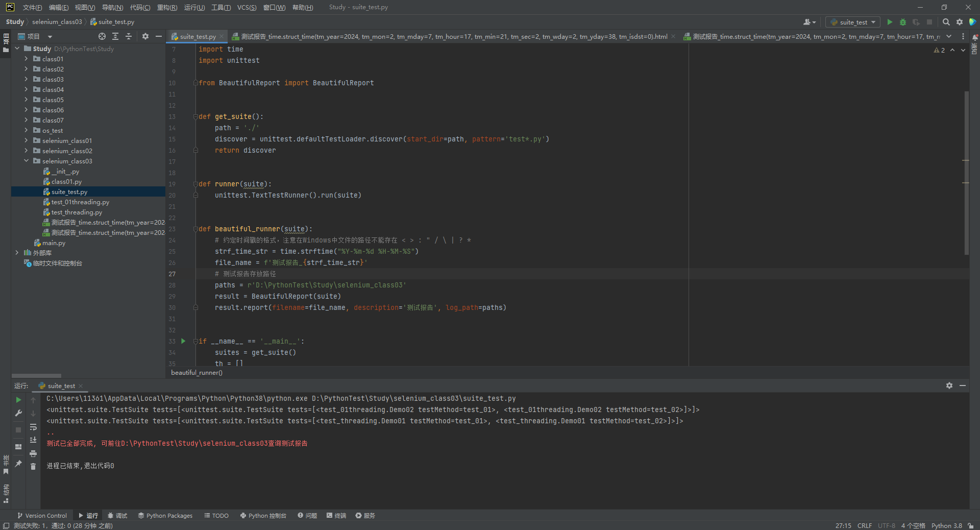Click editor vertical scrollbar
The image size is (980, 530).
coord(966,174)
